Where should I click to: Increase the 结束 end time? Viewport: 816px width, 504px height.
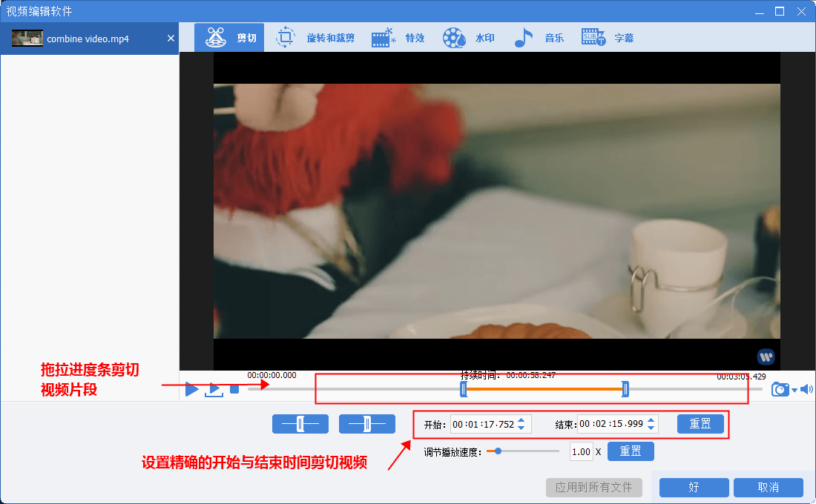[651, 420]
